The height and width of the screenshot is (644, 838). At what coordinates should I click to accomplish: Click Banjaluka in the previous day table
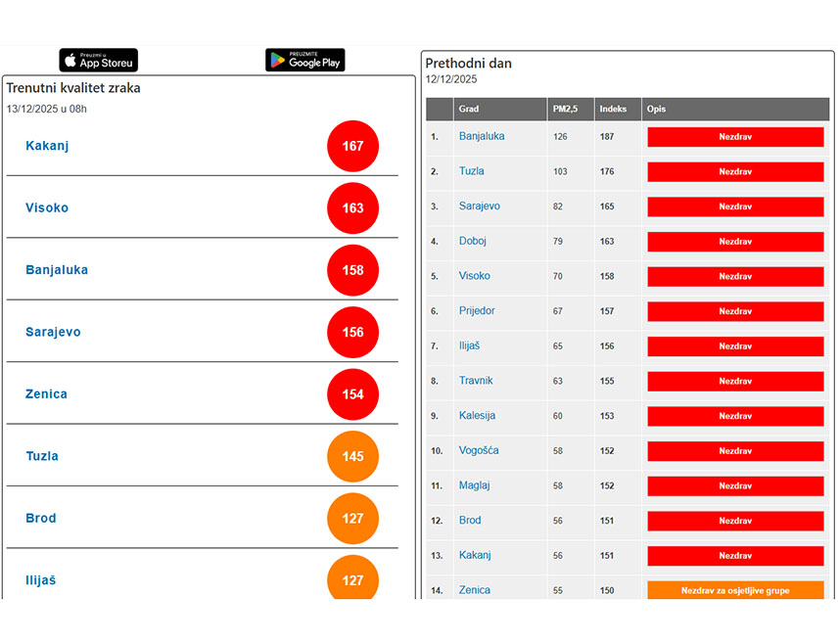point(482,136)
